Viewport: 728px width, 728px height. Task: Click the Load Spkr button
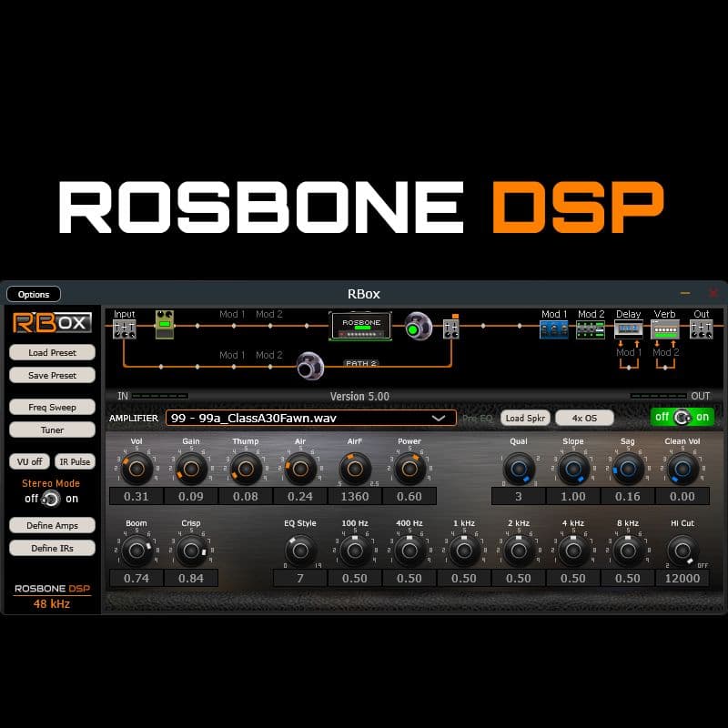[525, 418]
